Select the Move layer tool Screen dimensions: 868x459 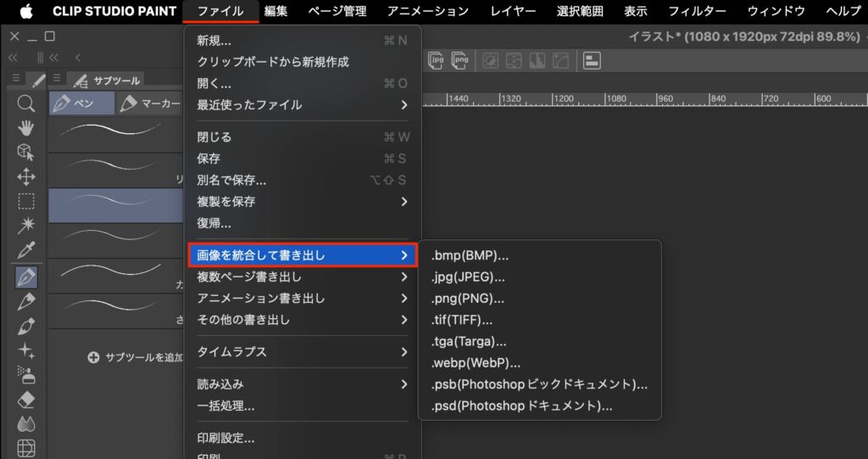coord(26,176)
